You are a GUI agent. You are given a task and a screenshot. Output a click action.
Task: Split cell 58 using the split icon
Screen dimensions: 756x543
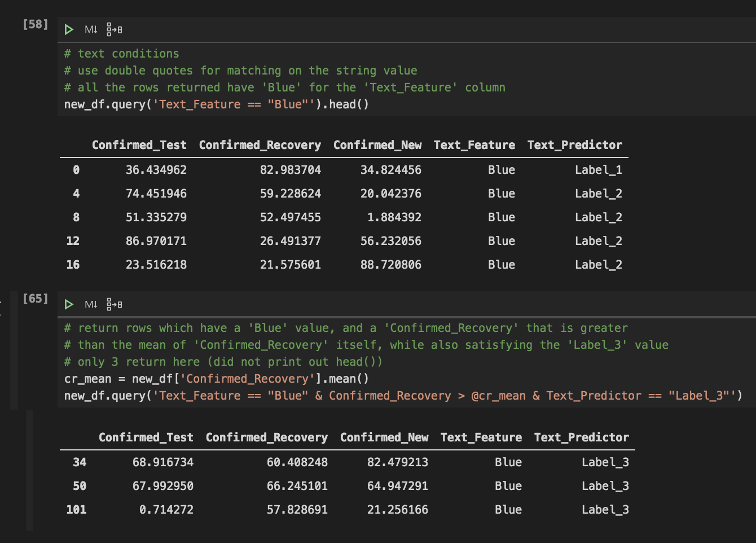(x=114, y=29)
